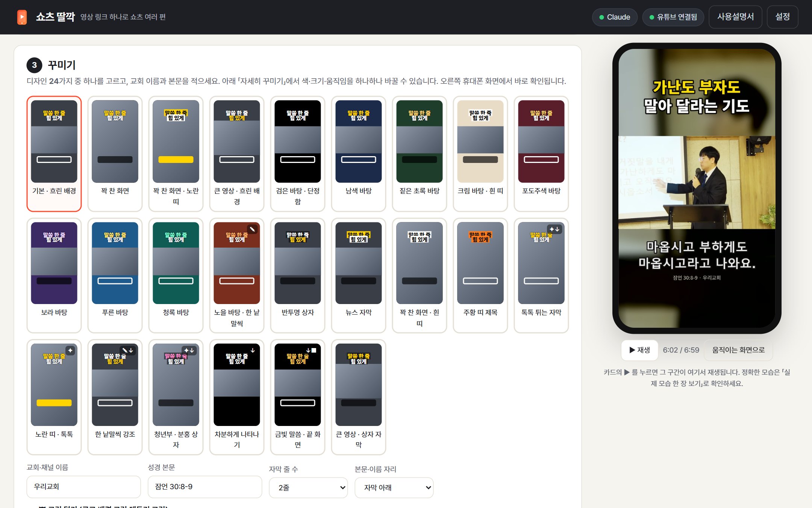Screen dimensions: 812x508
Task: Select the 포도주색 바탕 color theme
Action: [541, 154]
